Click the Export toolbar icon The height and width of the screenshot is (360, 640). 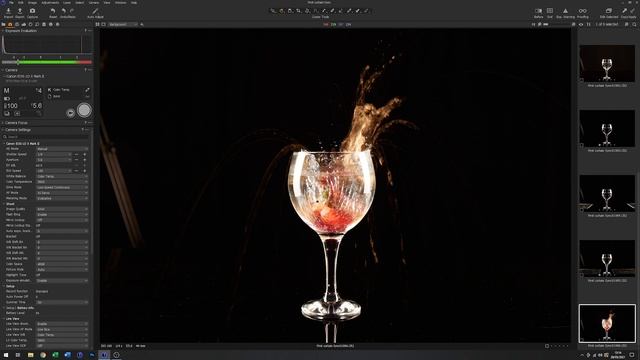coord(20,11)
